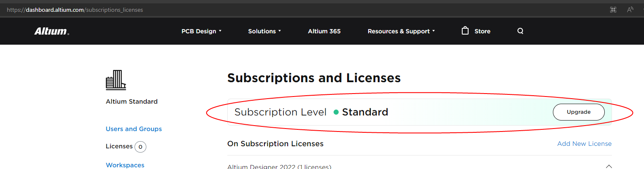Collapse the Altium Designer 2022 licenses section
644x169 pixels.
point(608,166)
